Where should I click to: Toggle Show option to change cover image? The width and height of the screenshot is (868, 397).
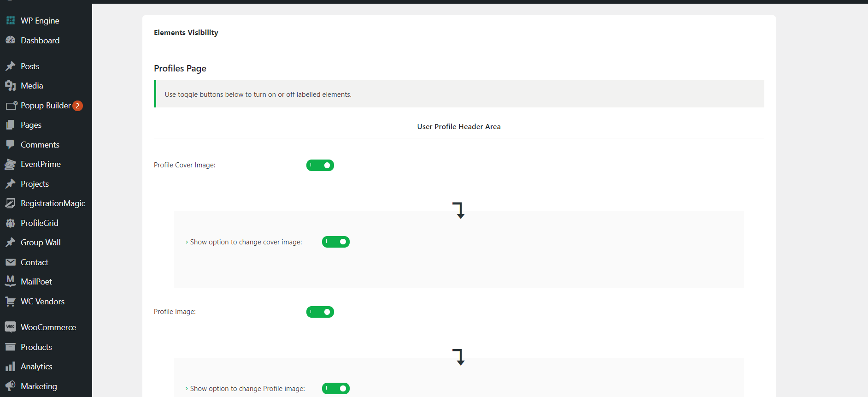pyautogui.click(x=336, y=242)
